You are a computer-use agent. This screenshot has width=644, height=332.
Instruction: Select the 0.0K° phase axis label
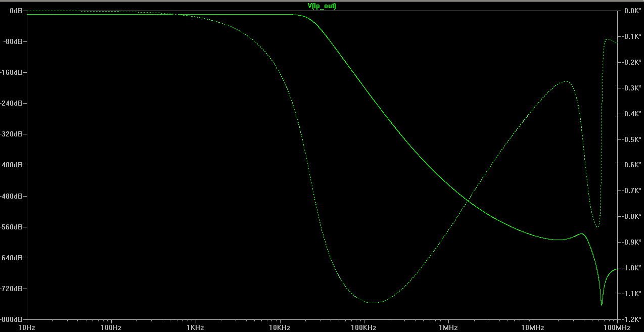[633, 11]
